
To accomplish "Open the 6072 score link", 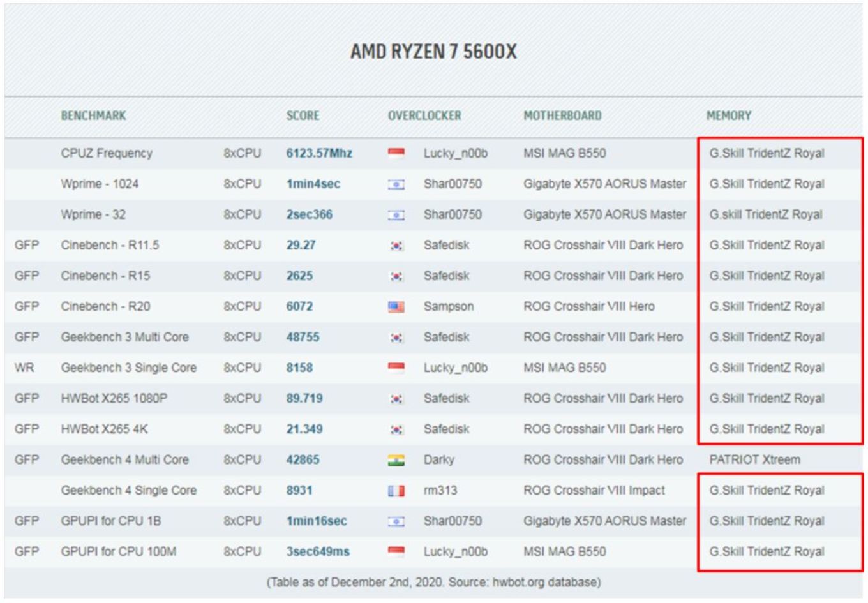I will [x=299, y=306].
